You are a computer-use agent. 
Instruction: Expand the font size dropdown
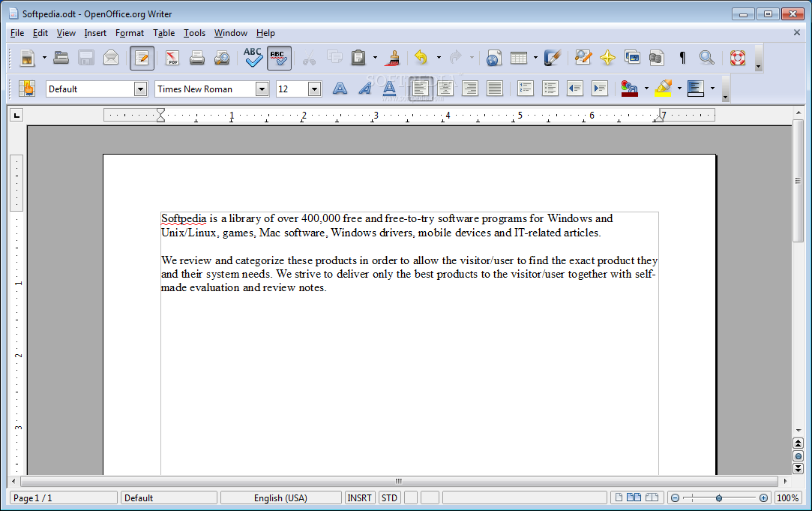tap(314, 89)
